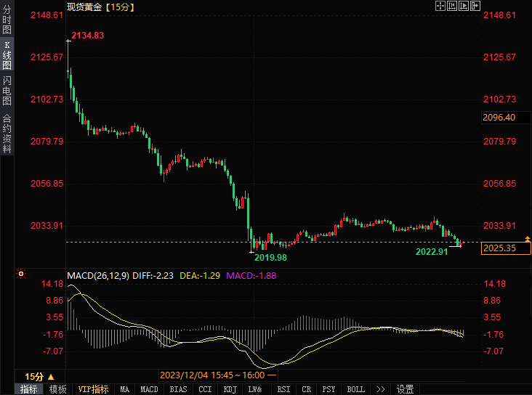Click the red gear icon beside MACD label

[21, 274]
